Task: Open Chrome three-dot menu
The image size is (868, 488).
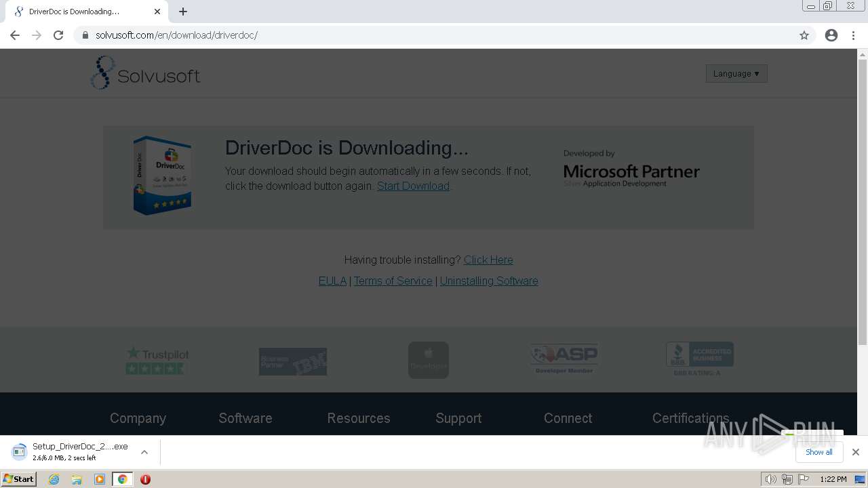Action: (x=854, y=35)
